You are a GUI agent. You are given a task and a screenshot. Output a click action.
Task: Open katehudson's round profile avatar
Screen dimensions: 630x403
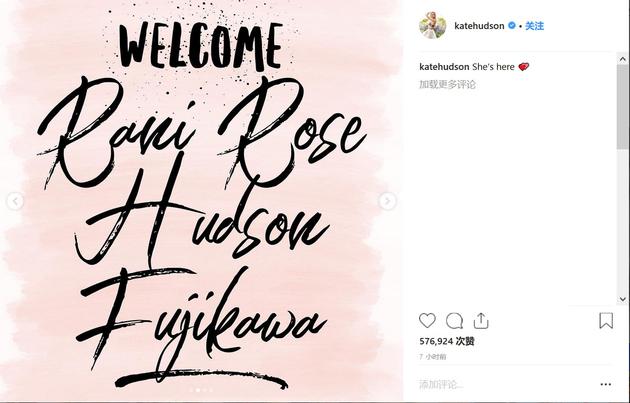pos(433,25)
